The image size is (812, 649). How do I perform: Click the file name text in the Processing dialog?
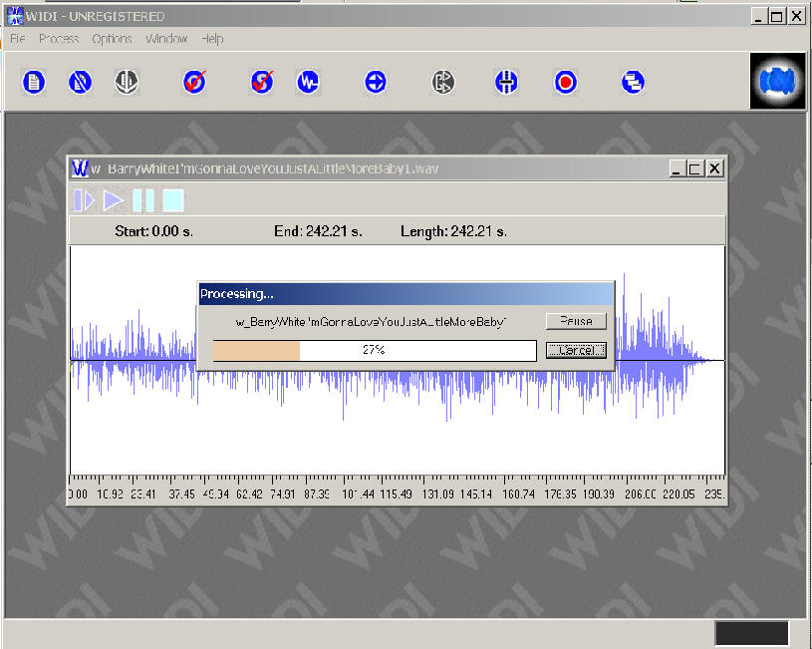[371, 322]
